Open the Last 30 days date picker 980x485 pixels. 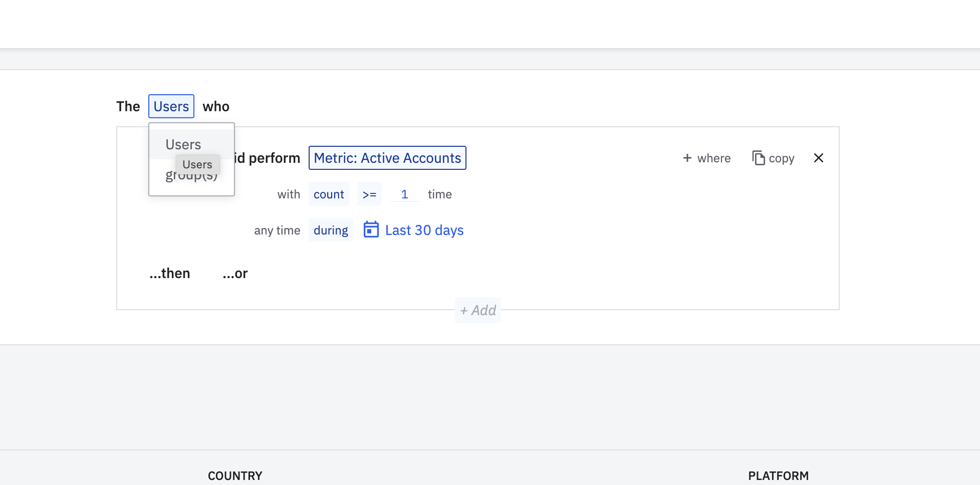(424, 230)
